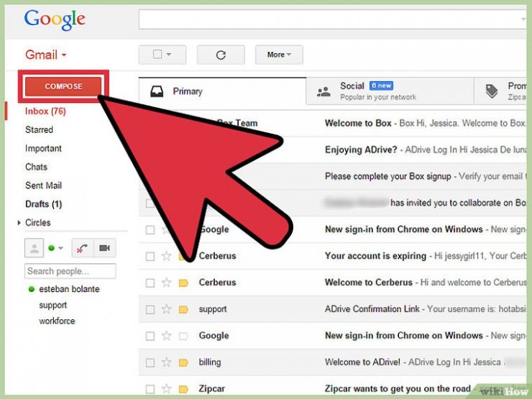Click the Compose button

pos(63,86)
